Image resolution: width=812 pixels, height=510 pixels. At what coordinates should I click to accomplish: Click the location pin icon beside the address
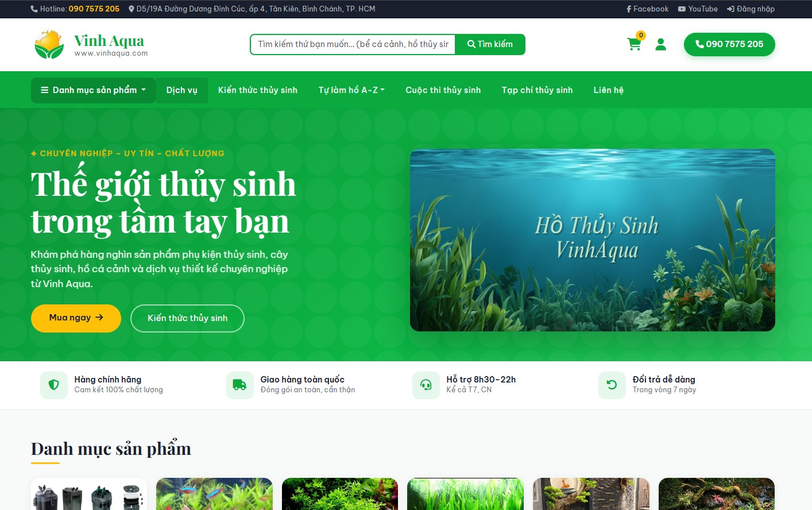131,9
